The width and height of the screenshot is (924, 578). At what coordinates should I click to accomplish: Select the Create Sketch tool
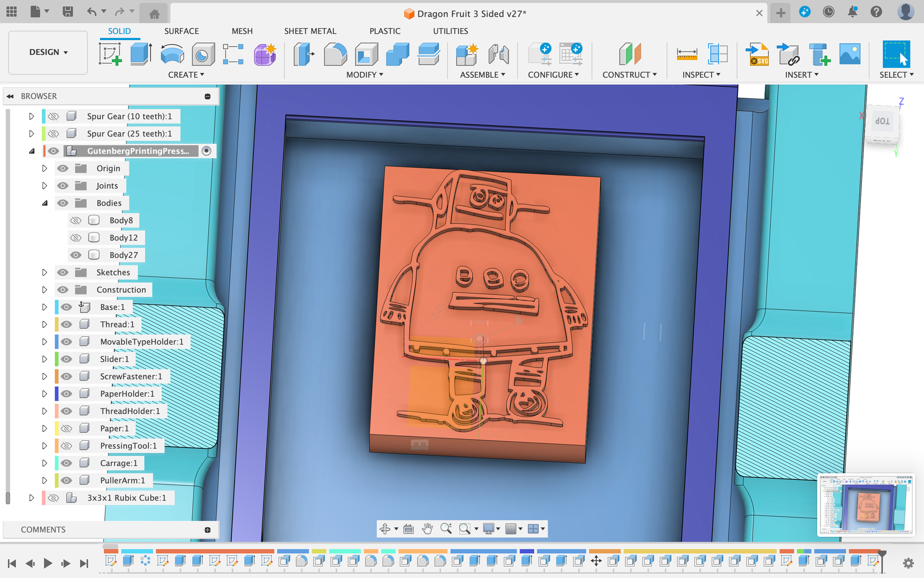click(x=110, y=54)
